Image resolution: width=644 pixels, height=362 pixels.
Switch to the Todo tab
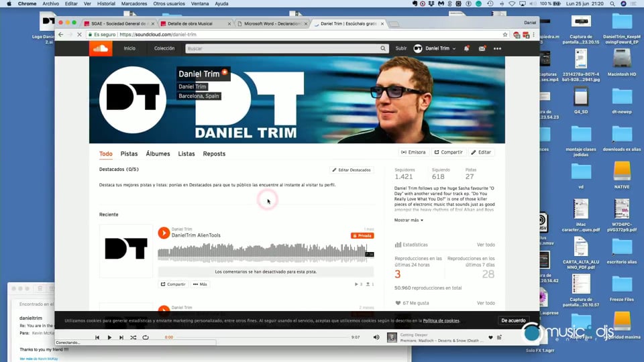(105, 154)
